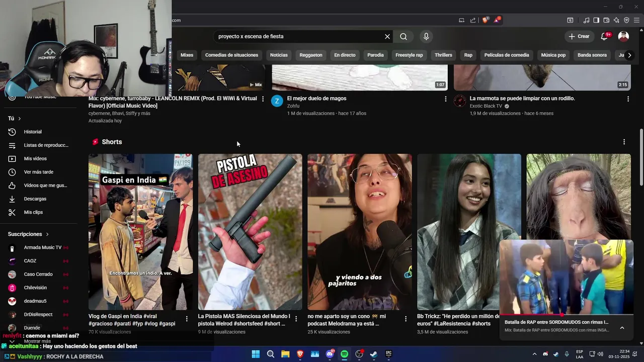Select the Películas de comedia chip

point(507,55)
